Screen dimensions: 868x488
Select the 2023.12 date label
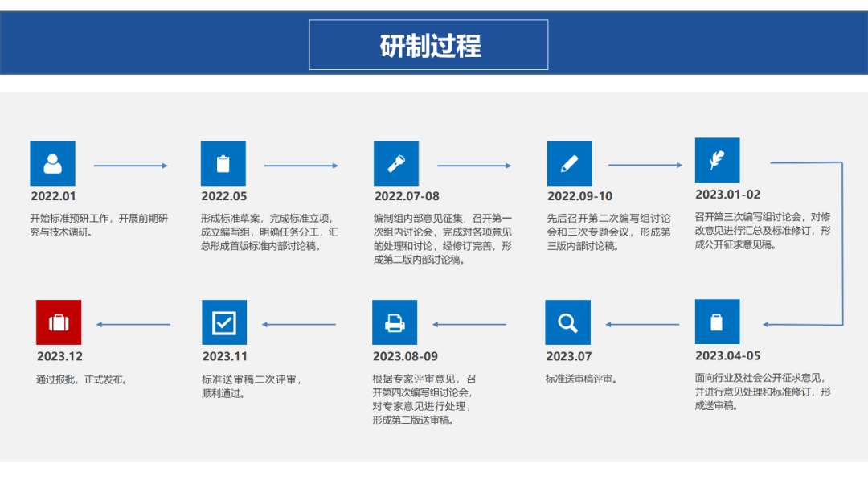(59, 356)
